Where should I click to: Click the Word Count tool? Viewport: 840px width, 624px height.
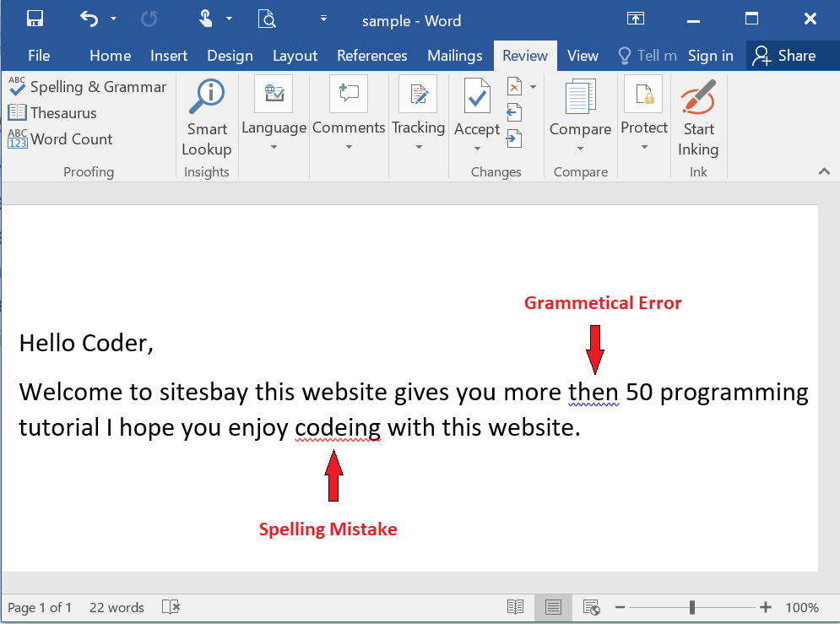60,139
